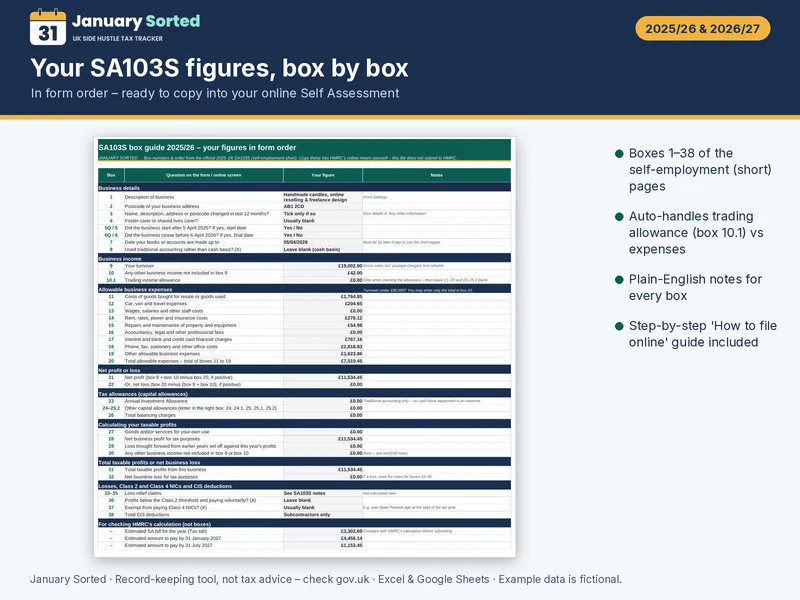Viewport: 800px width, 600px height.
Task: Click the 'Your figure' column header
Action: (322, 175)
